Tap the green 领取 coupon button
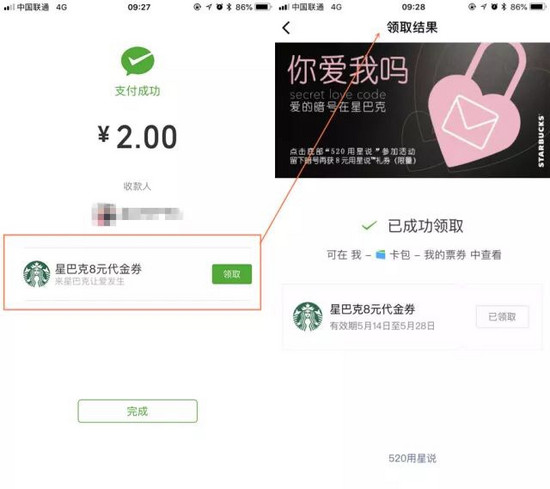This screenshot has width=550, height=489. tap(232, 274)
